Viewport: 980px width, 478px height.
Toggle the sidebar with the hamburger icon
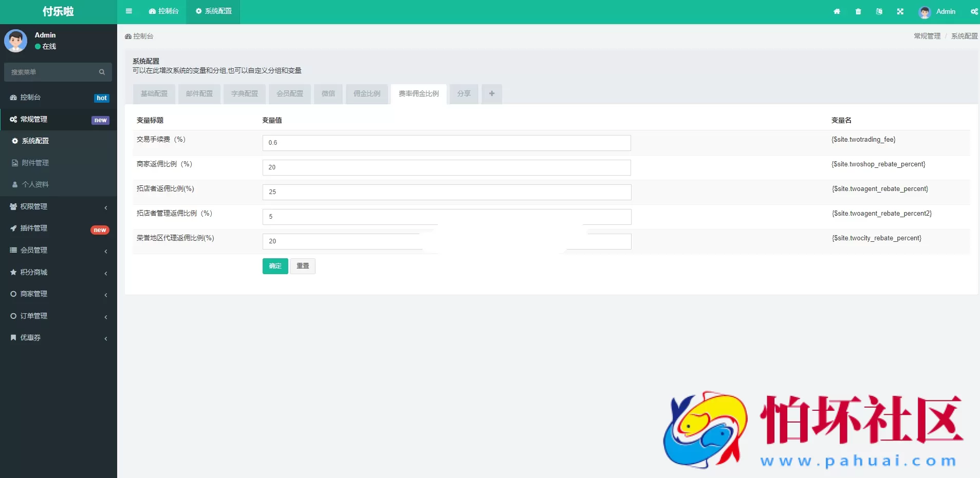tap(128, 11)
